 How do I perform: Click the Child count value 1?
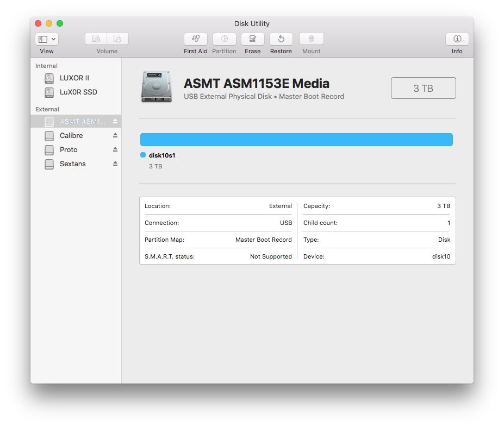[x=449, y=223]
